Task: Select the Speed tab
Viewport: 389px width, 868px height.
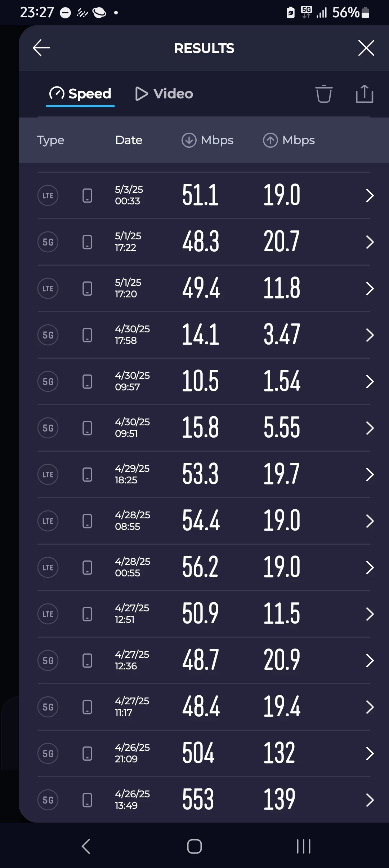Action: coord(80,94)
